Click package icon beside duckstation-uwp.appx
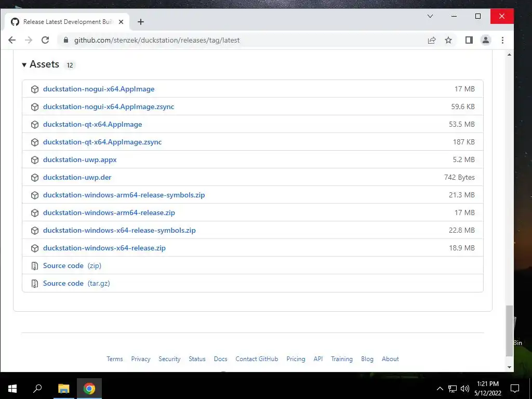 click(35, 160)
